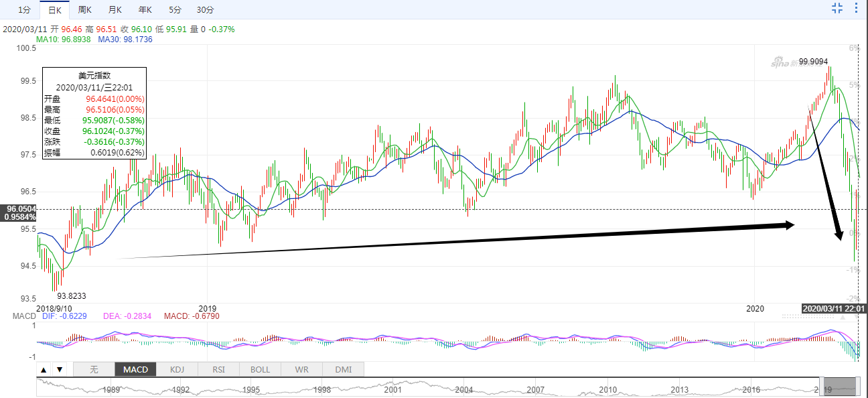
Task: Open the 年K yearly chart tab
Action: click(145, 9)
